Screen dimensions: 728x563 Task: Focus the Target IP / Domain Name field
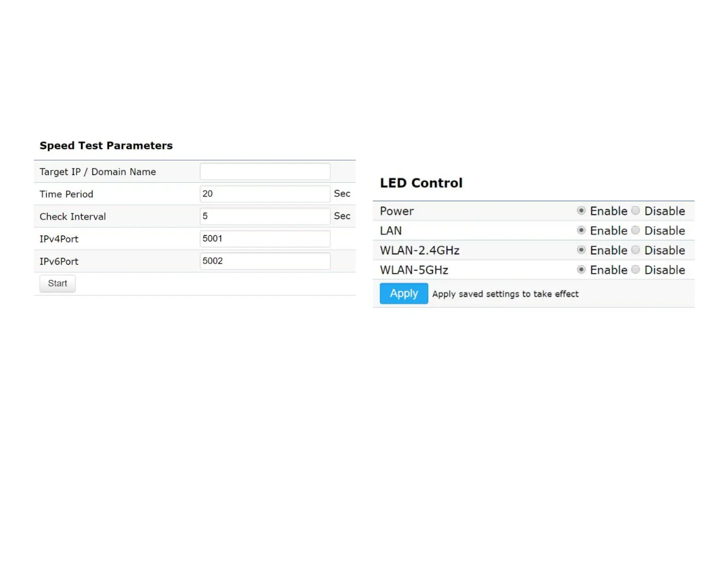[x=265, y=172]
